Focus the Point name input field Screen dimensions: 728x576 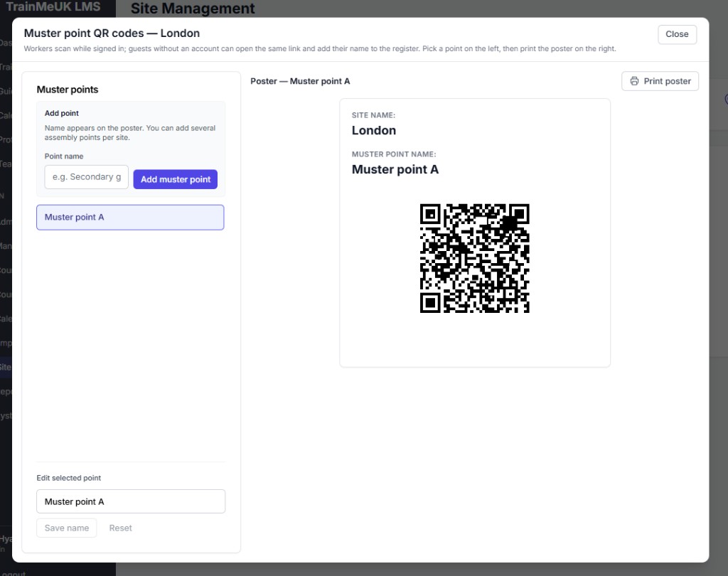[x=86, y=177]
